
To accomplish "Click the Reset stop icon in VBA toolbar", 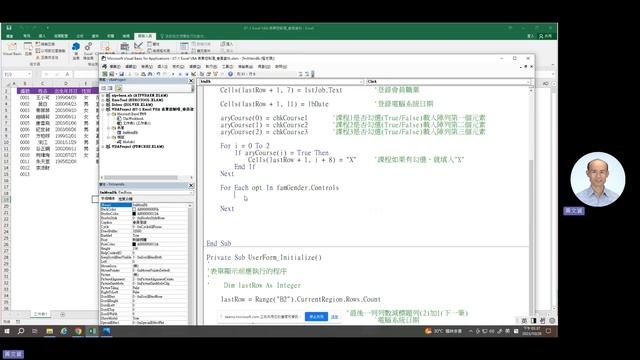I will pyautogui.click(x=187, y=74).
